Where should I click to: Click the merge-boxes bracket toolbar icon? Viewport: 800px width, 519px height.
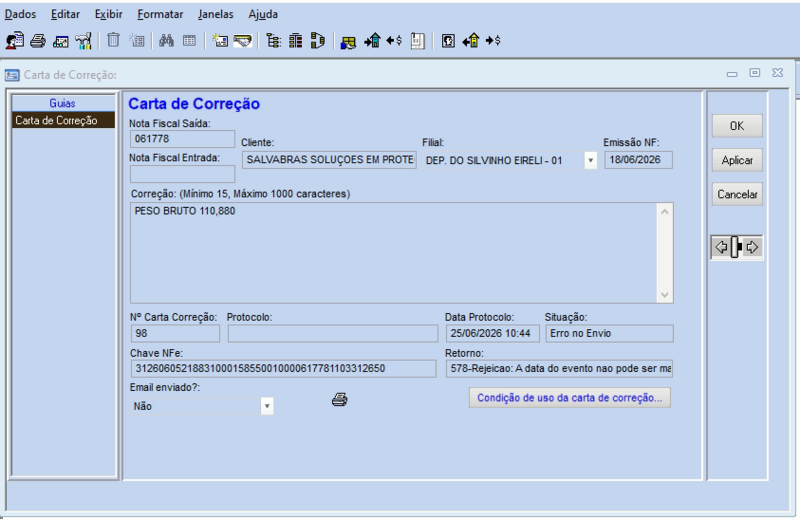(317, 40)
